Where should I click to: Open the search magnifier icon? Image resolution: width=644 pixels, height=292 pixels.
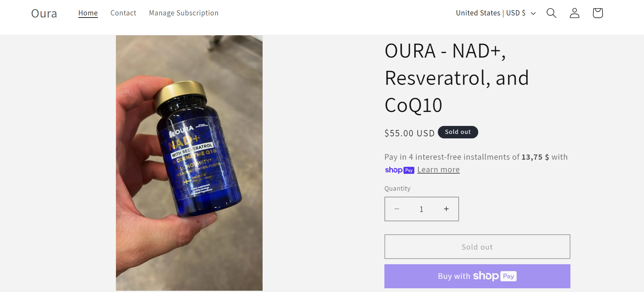(x=551, y=13)
